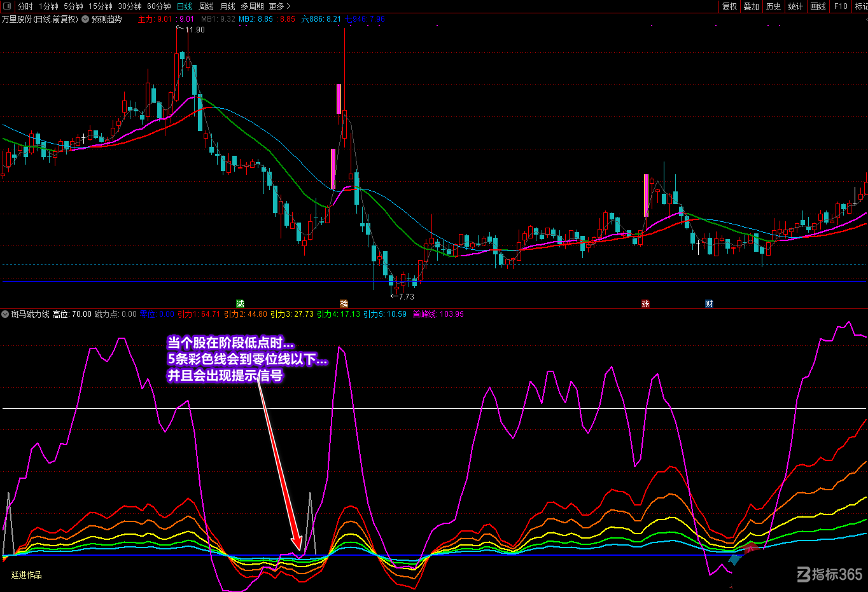Expand the 斑马磁力线 indicator dropdown
Screen dimensions: 868x592
[x=5, y=314]
